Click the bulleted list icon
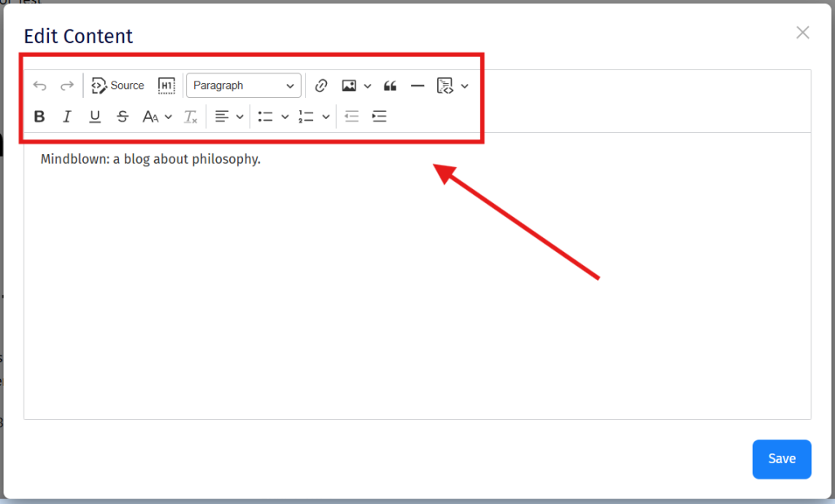 tap(265, 117)
